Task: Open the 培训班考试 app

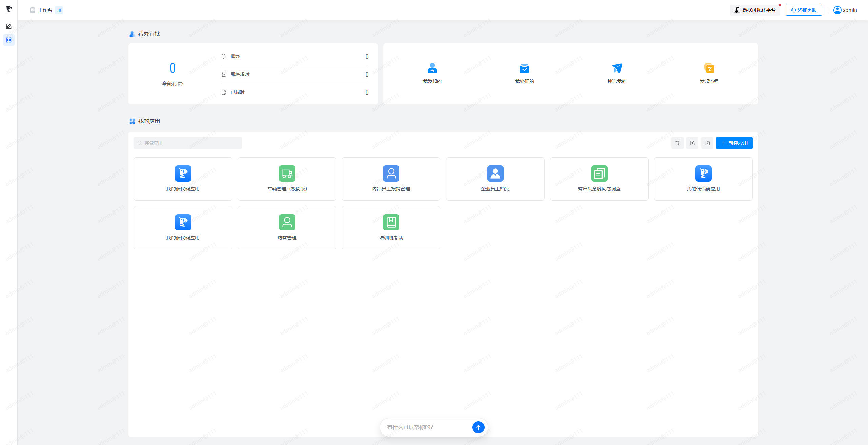Action: 391,228
